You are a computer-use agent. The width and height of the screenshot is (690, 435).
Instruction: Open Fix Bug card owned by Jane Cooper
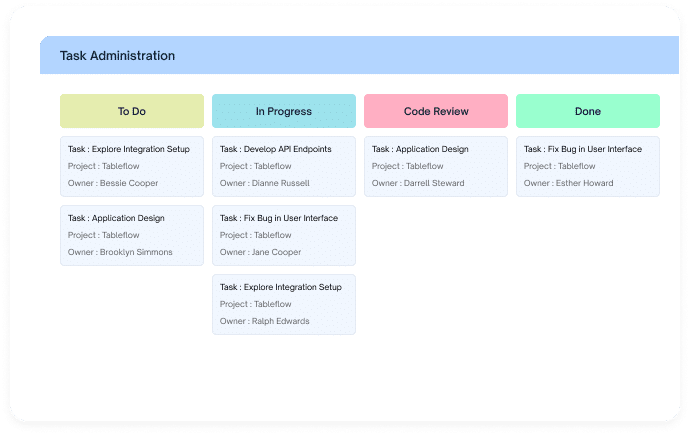coord(284,235)
